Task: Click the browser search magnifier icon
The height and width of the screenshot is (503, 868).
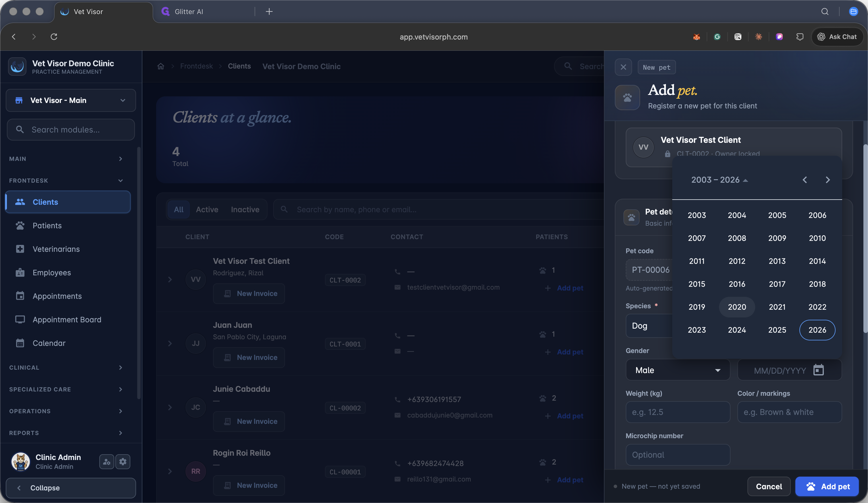Action: pyautogui.click(x=825, y=12)
